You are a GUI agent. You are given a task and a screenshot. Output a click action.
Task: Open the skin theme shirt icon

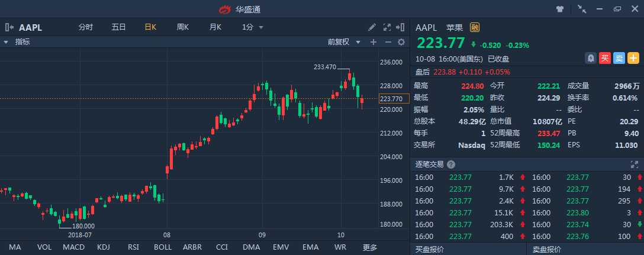(x=560, y=9)
